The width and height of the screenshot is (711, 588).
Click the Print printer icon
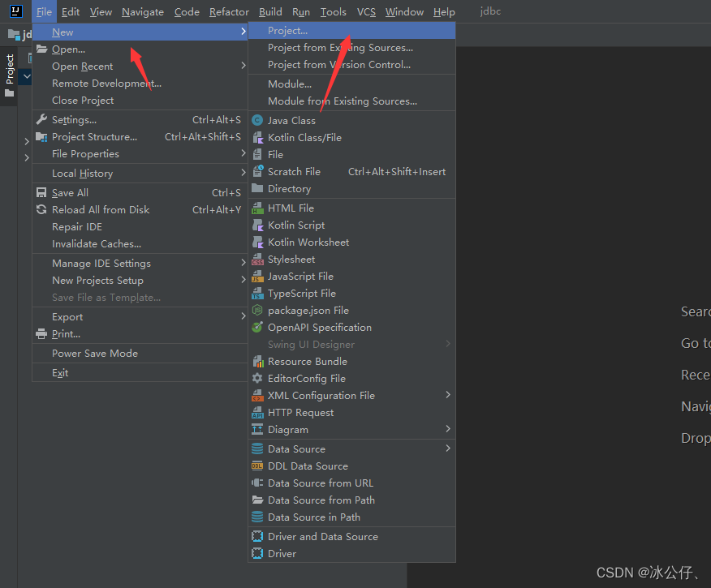41,334
